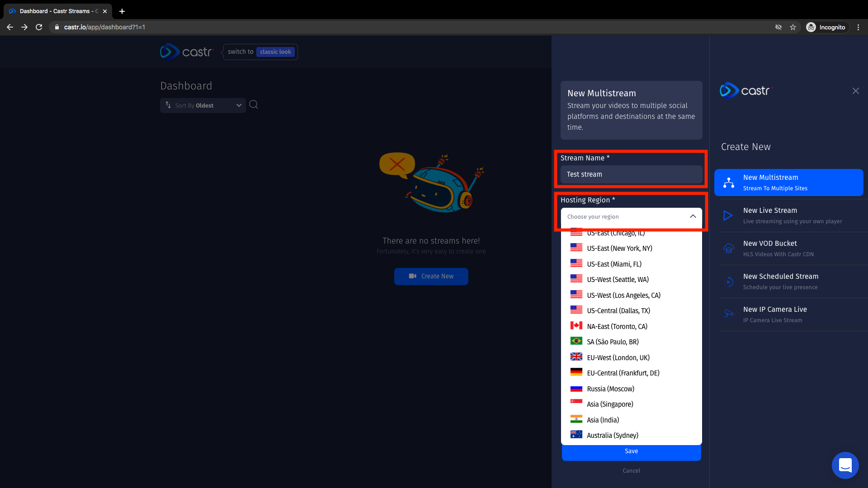Screen dimensions: 868x488
Task: Click the Create New button on dashboard
Action: click(x=431, y=276)
